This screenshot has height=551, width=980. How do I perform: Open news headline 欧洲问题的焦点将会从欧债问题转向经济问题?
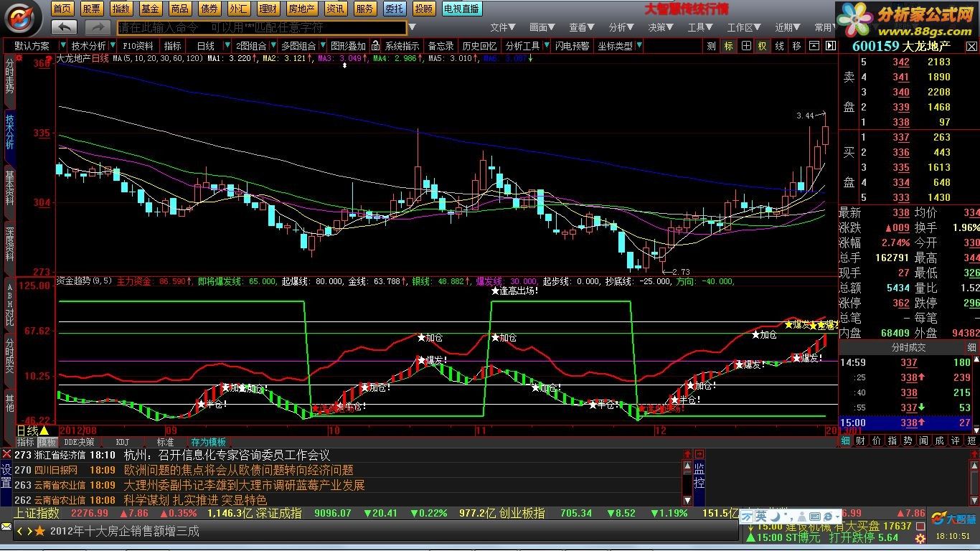pos(239,470)
